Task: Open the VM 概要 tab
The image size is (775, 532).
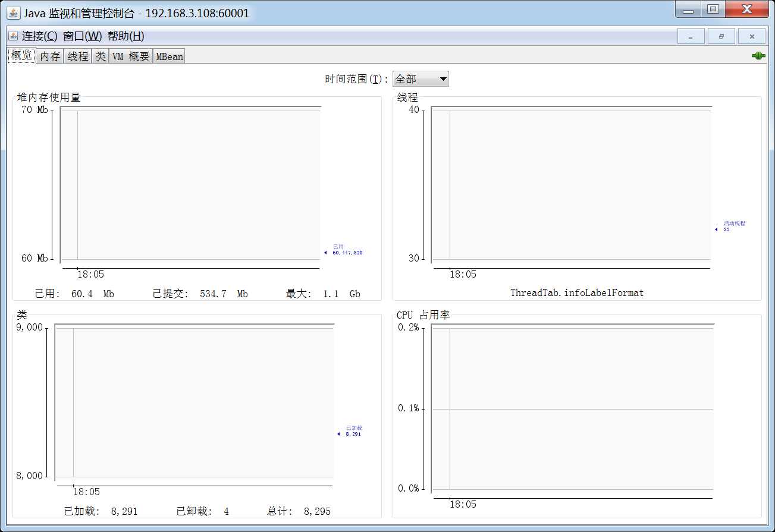Action: tap(131, 56)
